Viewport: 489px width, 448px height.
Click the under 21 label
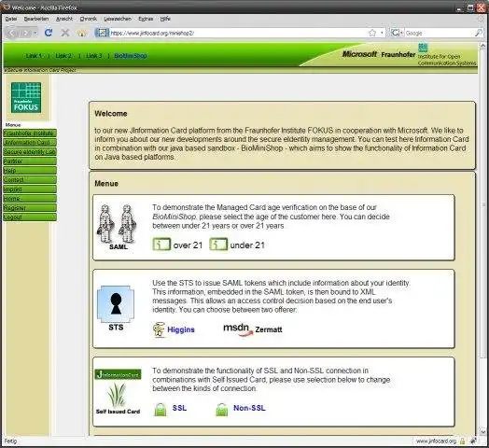[x=247, y=245]
